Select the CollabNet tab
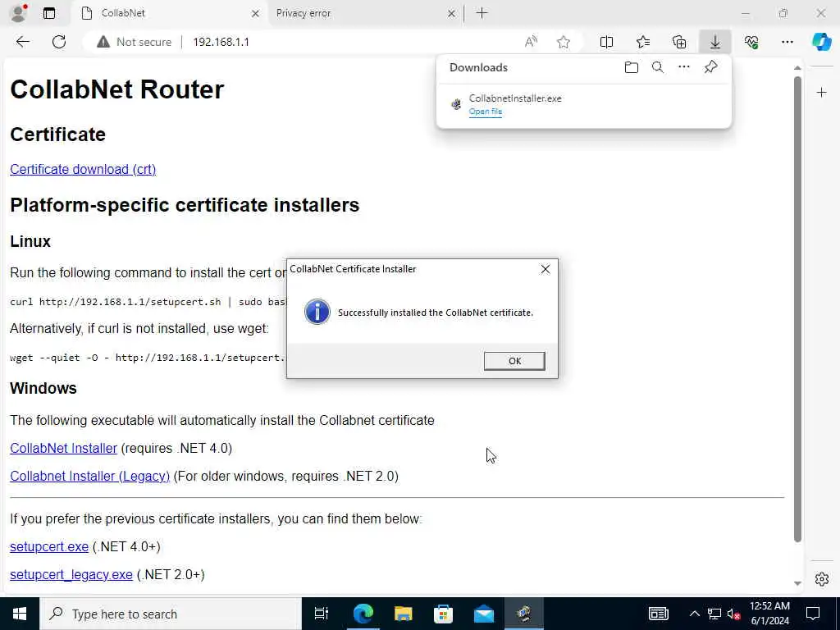This screenshot has height=630, width=840. click(171, 13)
